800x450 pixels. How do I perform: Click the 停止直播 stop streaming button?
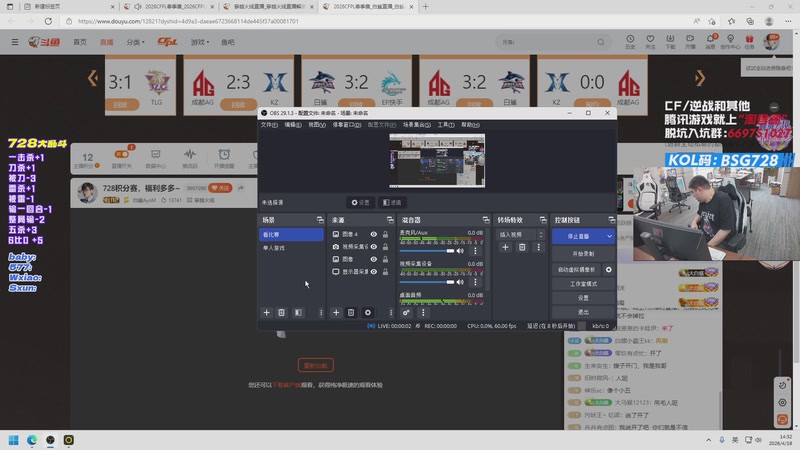coord(578,236)
